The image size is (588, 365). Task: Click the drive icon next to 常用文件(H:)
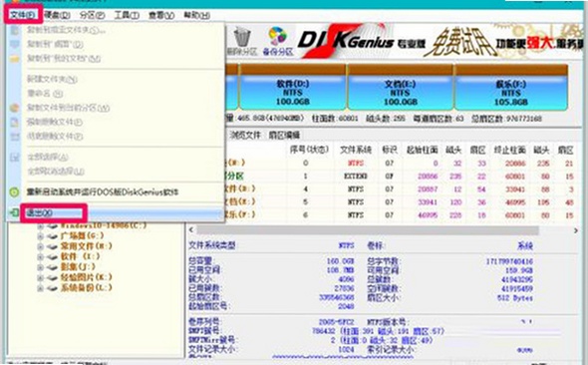(52, 247)
